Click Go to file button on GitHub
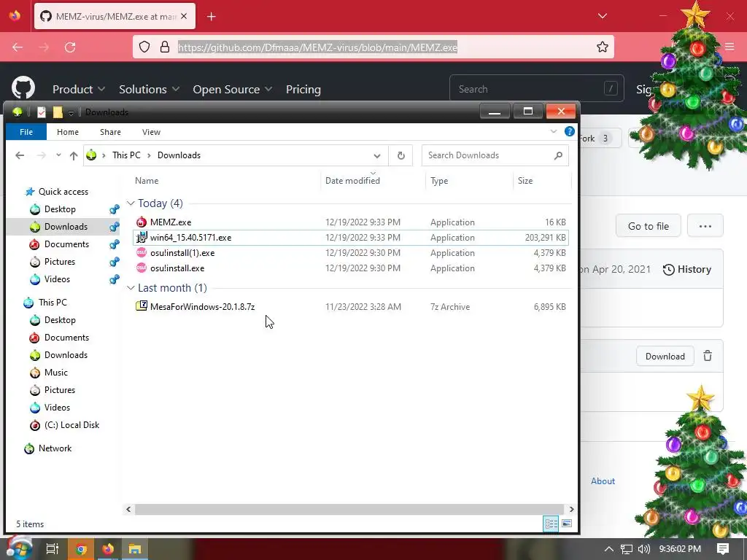 coord(648,226)
